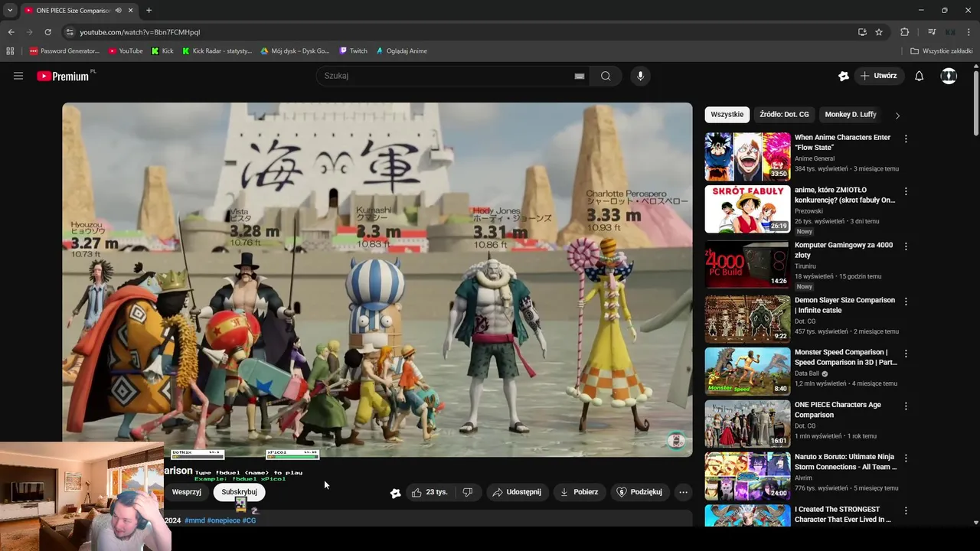Screen dimensions: 980x551
Task: Open a new browser tab
Action: pyautogui.click(x=149, y=10)
